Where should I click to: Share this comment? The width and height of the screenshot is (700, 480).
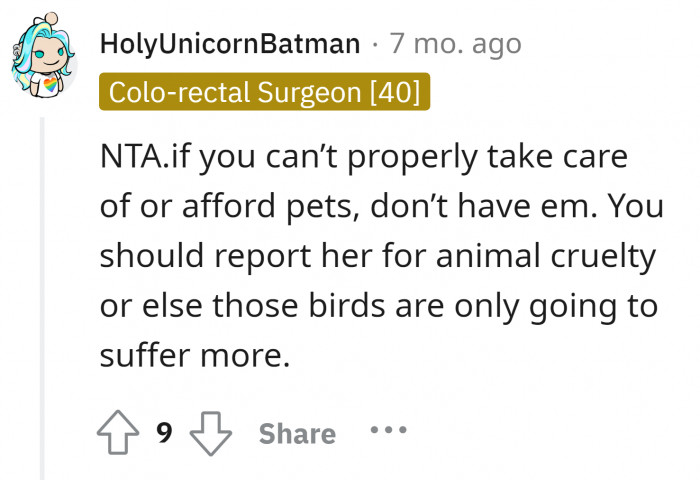297,433
